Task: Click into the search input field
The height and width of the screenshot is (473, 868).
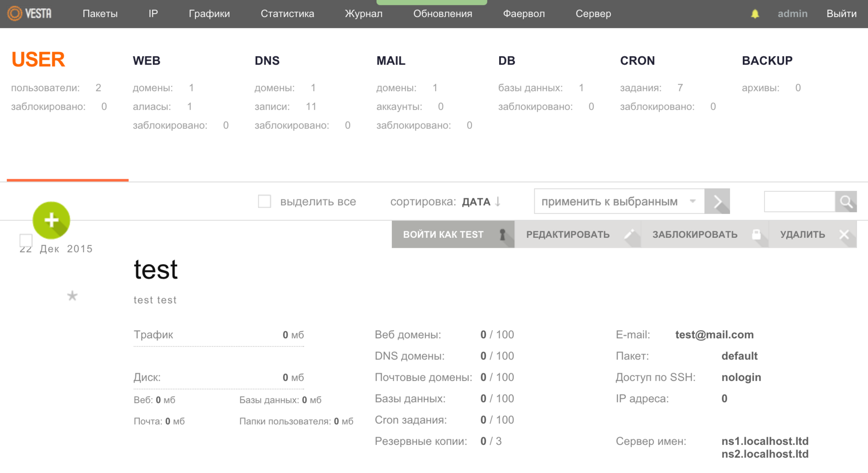Action: click(799, 202)
